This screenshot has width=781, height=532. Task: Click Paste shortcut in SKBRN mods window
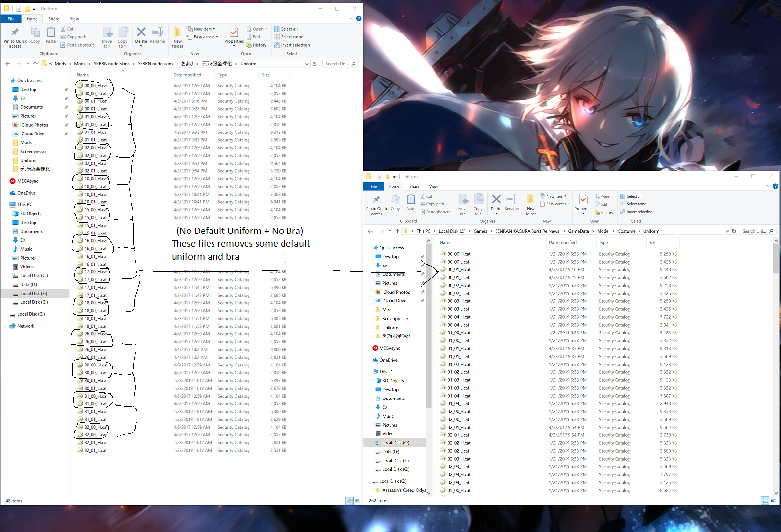(77, 45)
